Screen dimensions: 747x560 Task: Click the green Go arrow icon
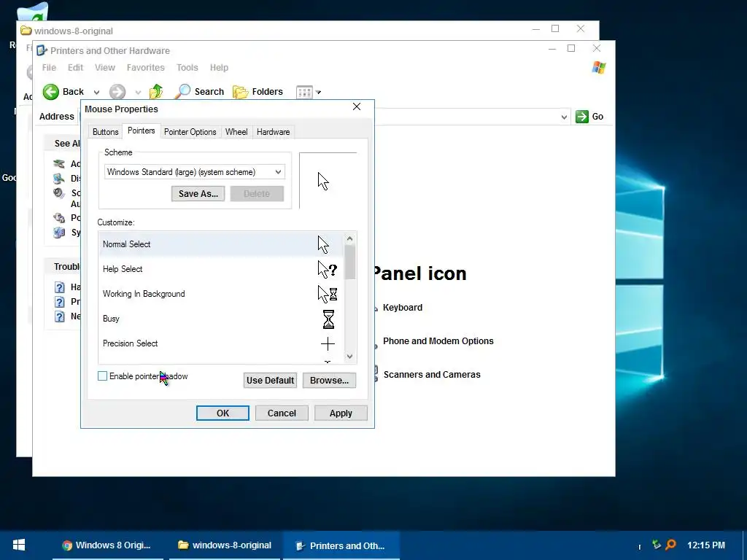pyautogui.click(x=581, y=117)
